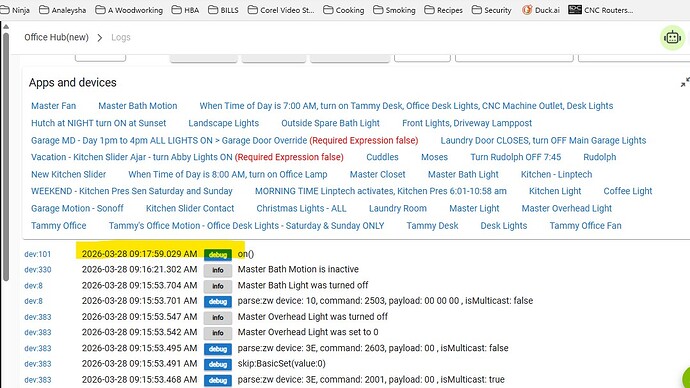Screen dimensions: 690x388
Task: Filter logs by Garage Motion - Sonoff
Action: [77, 209]
